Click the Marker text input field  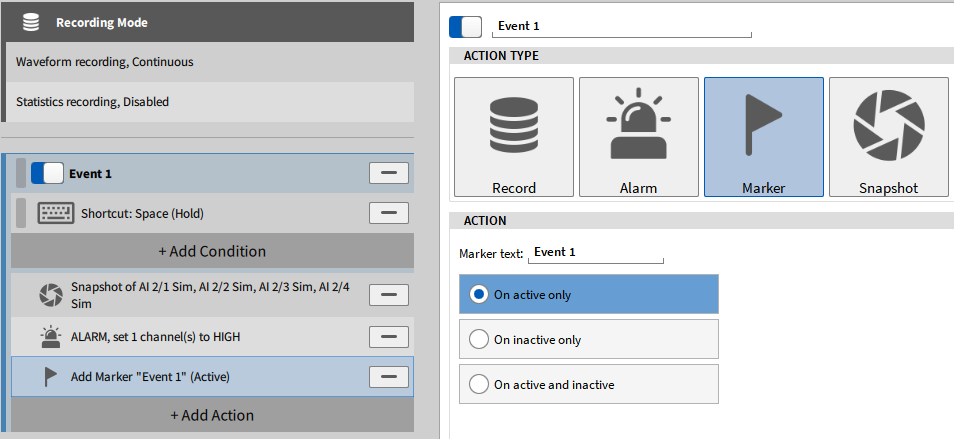point(596,254)
